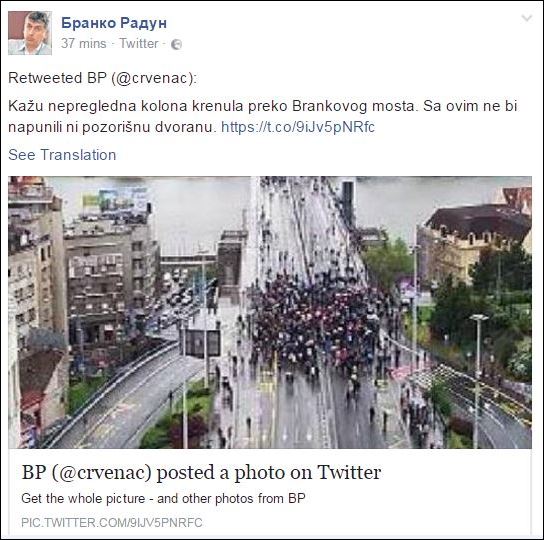Viewport: 544px width, 540px height.
Task: Follow the t.co/9iJv5pNRfc link
Action: pyautogui.click(x=298, y=127)
